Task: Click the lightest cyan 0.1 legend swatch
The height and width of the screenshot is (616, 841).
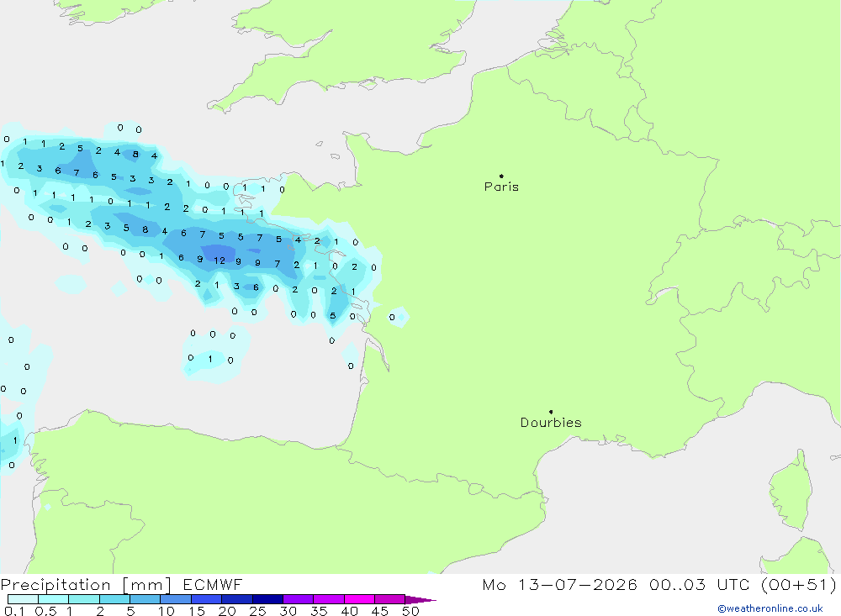Action: tap(23, 599)
